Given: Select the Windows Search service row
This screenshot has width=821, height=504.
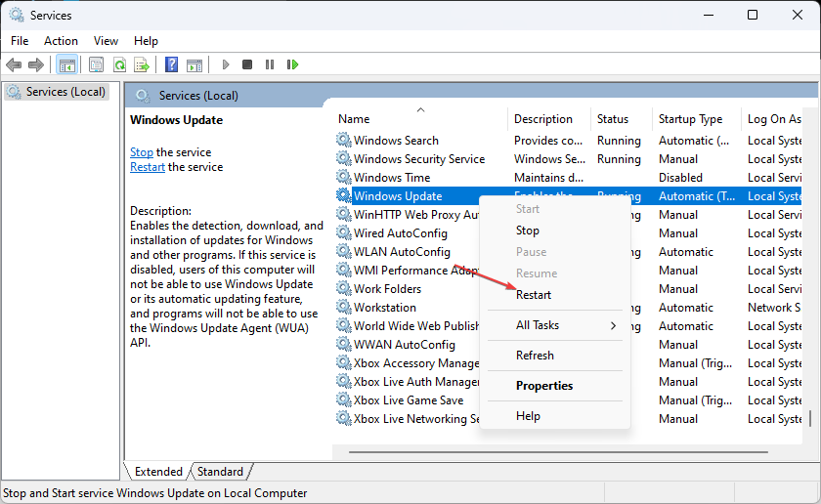Looking at the screenshot, I should point(396,141).
